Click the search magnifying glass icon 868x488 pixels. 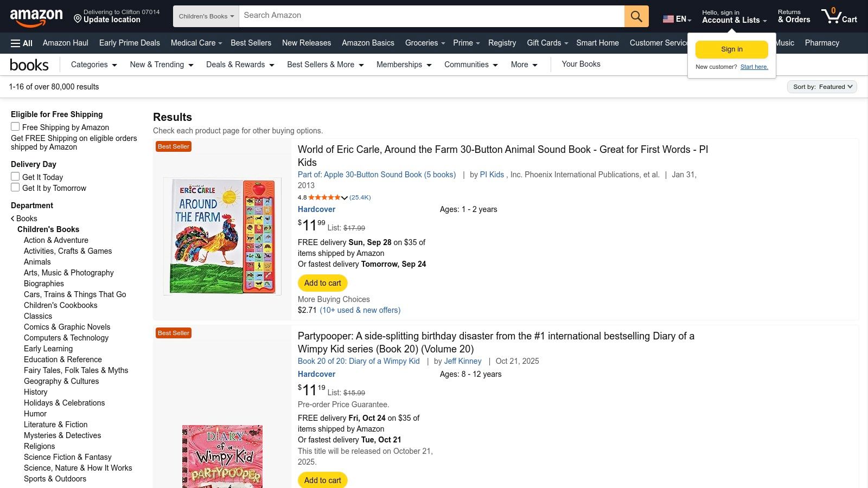tap(636, 16)
